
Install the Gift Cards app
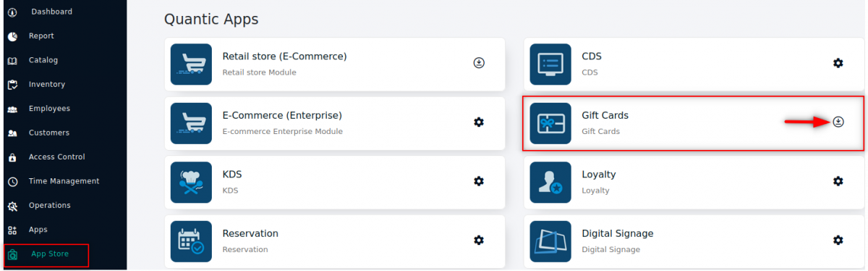point(838,122)
